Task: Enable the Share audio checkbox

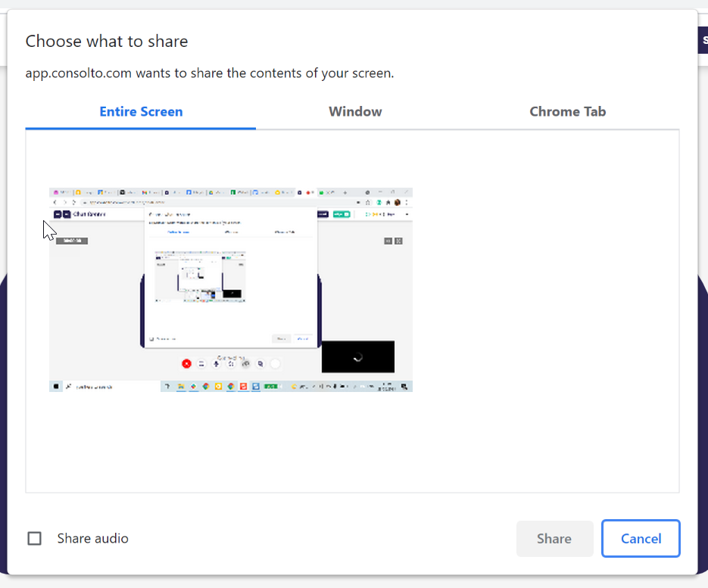Action: point(34,538)
